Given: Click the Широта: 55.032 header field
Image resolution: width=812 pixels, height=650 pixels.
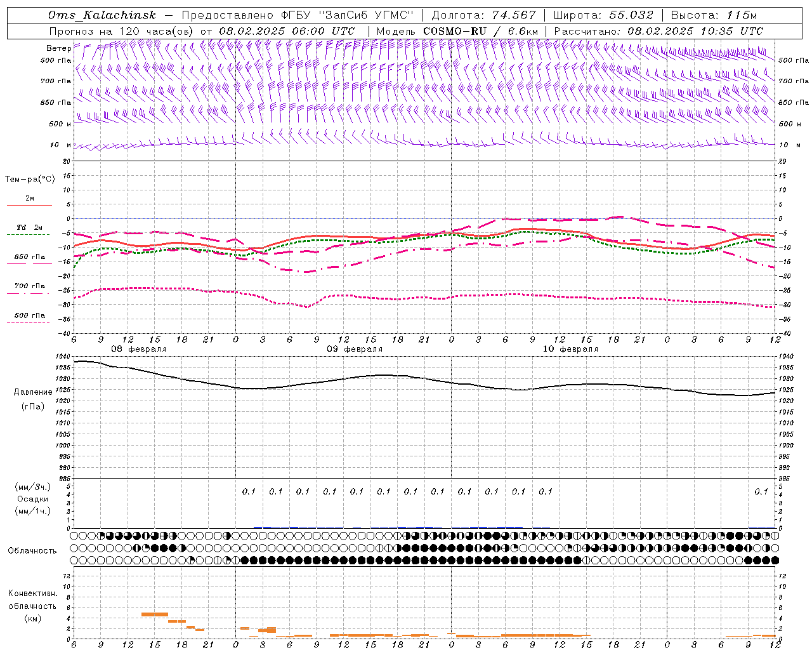Looking at the screenshot, I should (603, 15).
